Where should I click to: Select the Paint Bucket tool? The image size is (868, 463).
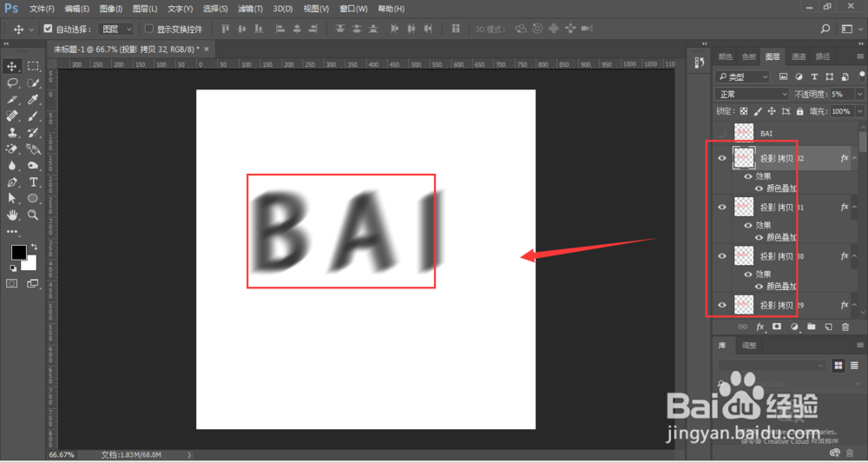coord(33,149)
